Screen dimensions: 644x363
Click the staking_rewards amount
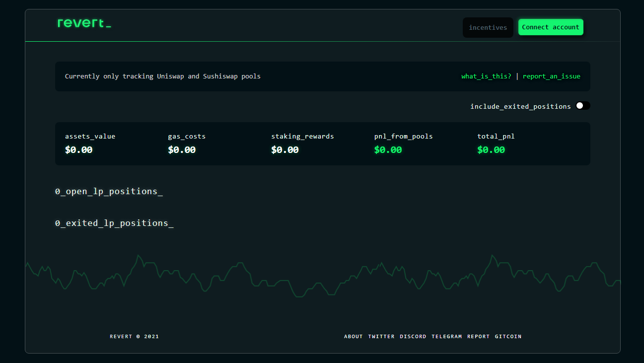285,150
